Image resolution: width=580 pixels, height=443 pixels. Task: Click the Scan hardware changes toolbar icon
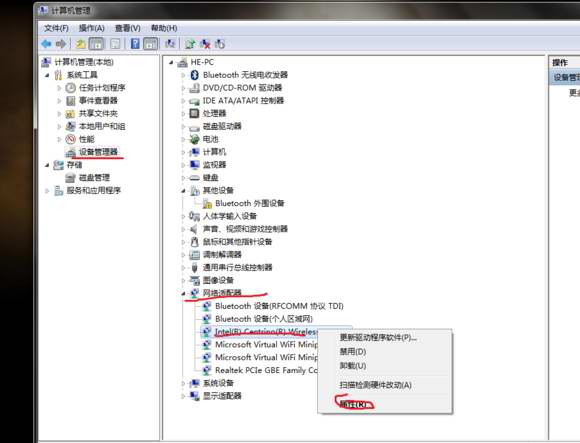[220, 44]
